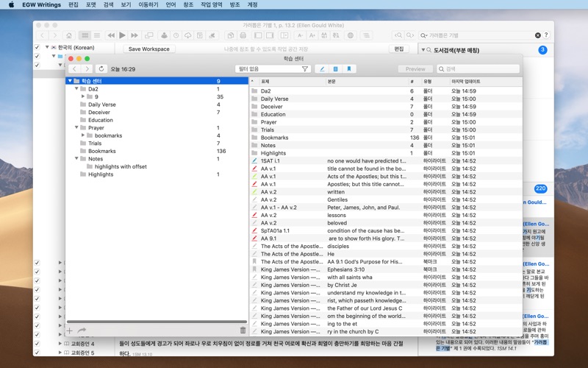Filter by bookmarks icon in Study Center
The image size is (588, 368).
(349, 68)
